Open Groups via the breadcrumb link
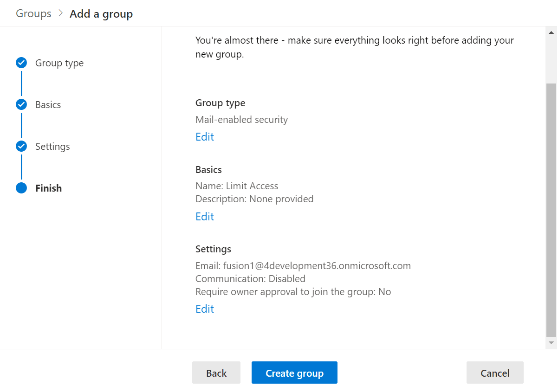 point(33,13)
